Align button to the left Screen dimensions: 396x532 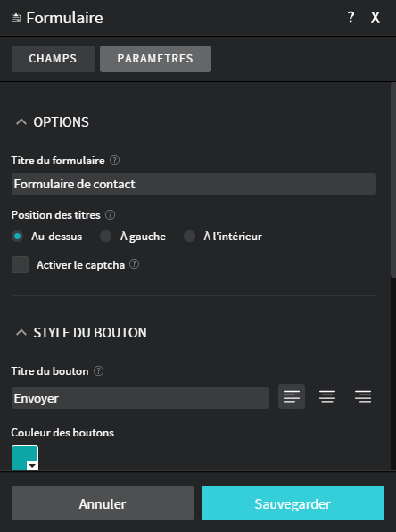pos(292,396)
